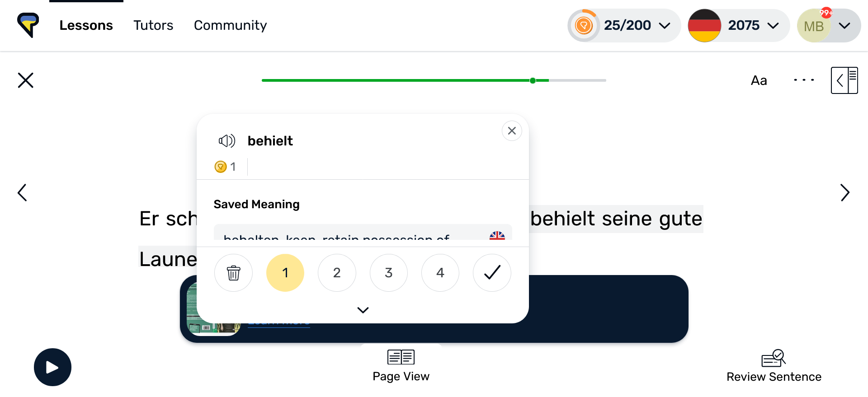Image resolution: width=868 pixels, height=397 pixels.
Task: Set word status to level 3
Action: (x=389, y=273)
